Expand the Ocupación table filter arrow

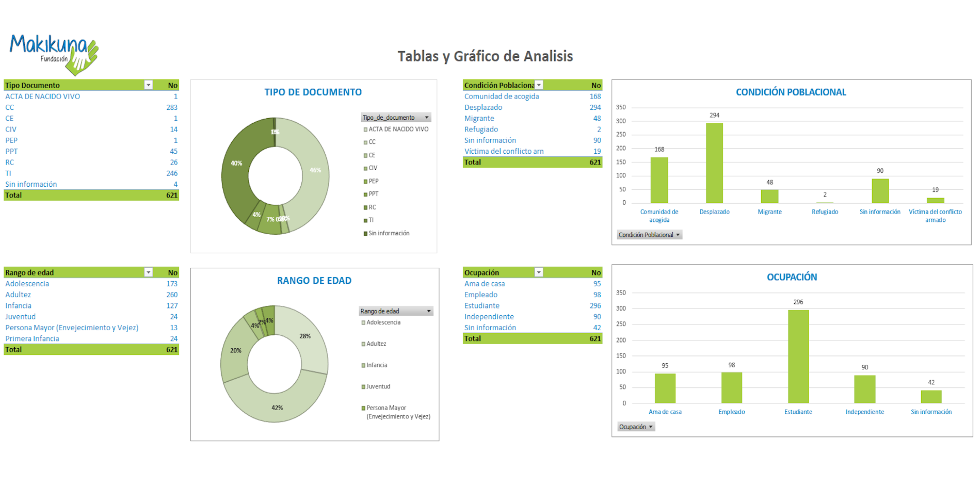pos(539,272)
